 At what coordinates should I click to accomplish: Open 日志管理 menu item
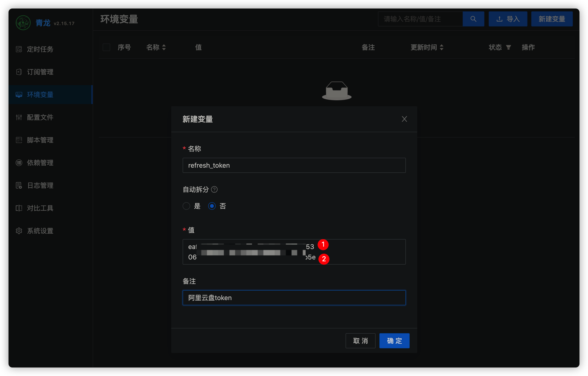coord(40,185)
